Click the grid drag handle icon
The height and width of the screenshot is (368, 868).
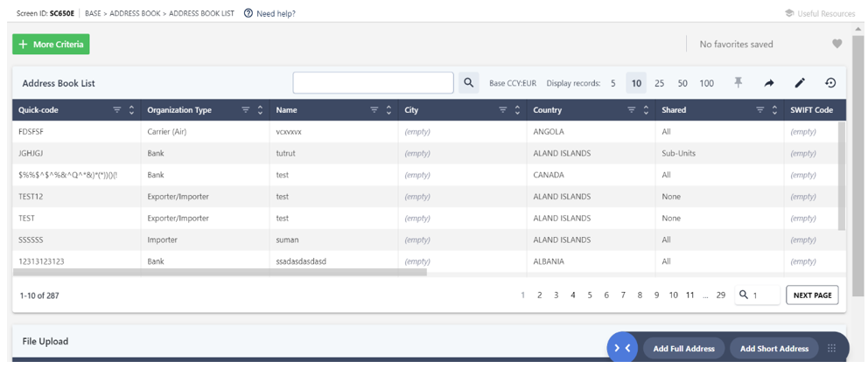click(831, 348)
